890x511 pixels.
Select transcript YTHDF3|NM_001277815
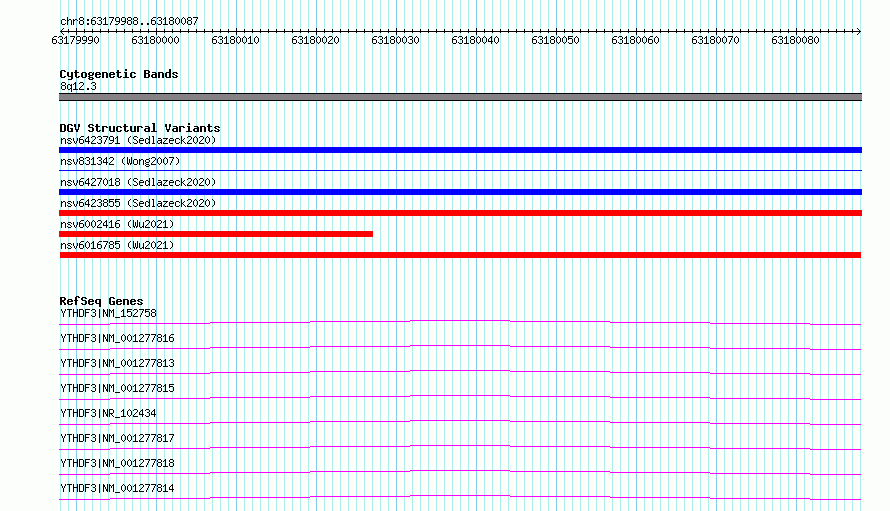(x=117, y=388)
